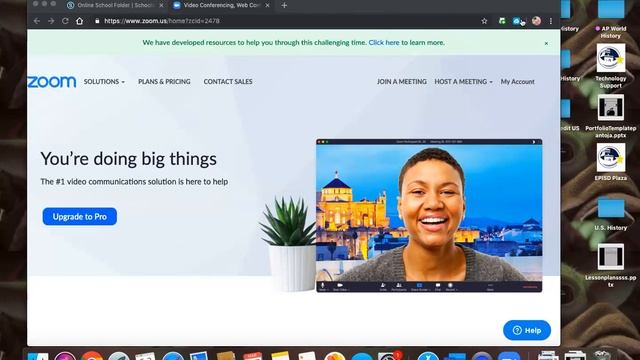Open Plans & Pricing
This screenshot has width=640, height=360.
tap(164, 82)
